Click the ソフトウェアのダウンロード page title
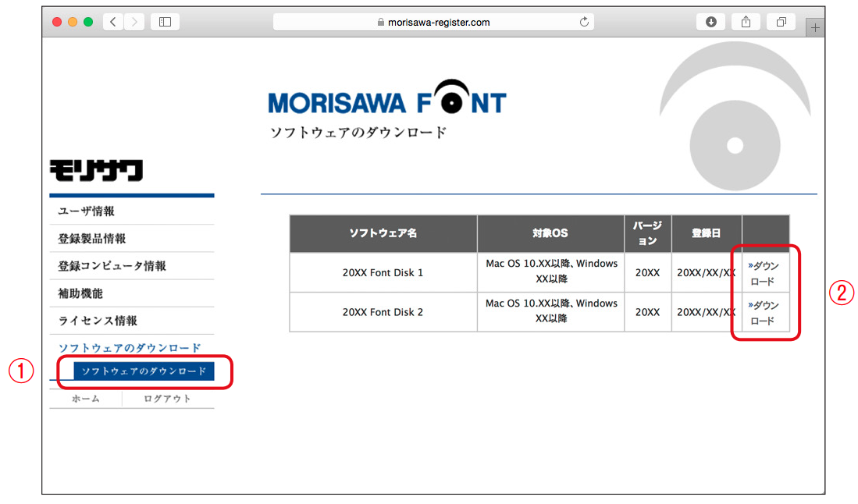 tap(358, 133)
